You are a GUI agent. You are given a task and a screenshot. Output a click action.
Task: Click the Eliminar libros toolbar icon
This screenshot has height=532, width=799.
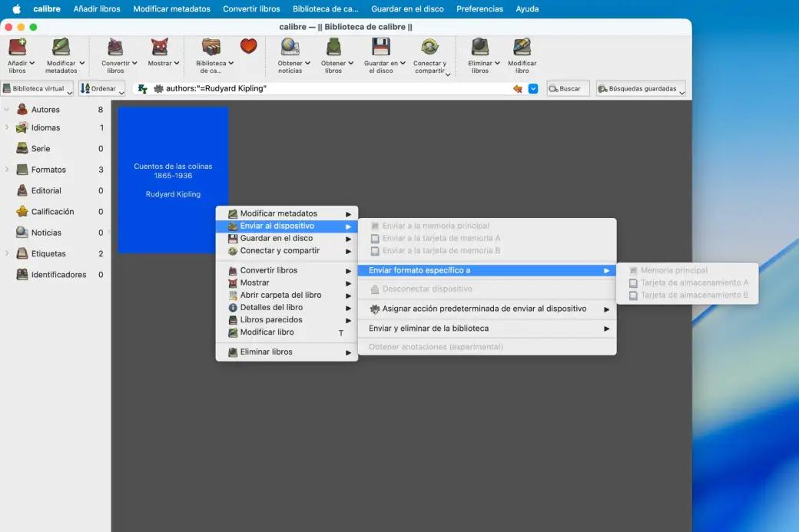tap(479, 48)
